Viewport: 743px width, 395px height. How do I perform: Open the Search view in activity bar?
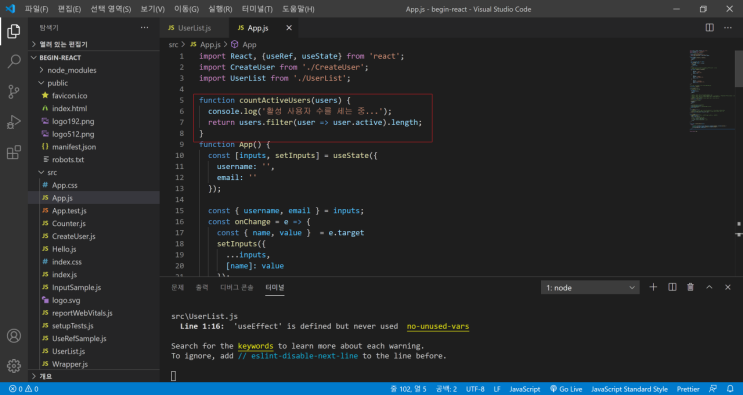tap(14, 61)
